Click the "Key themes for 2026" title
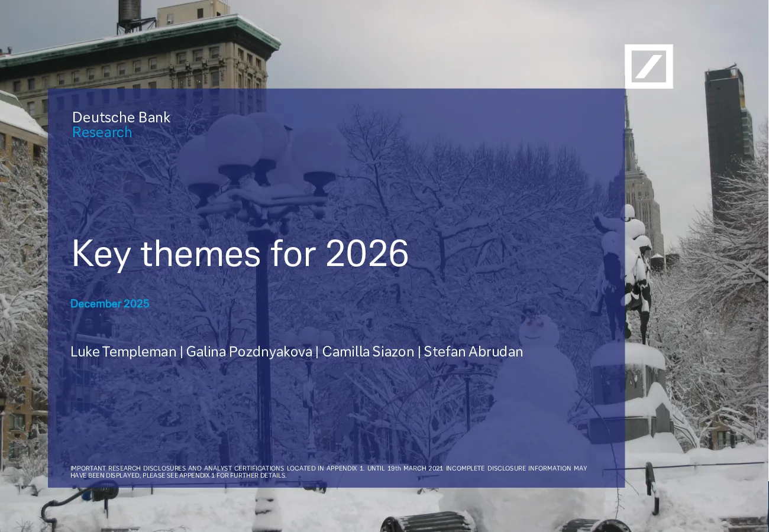 coord(240,254)
